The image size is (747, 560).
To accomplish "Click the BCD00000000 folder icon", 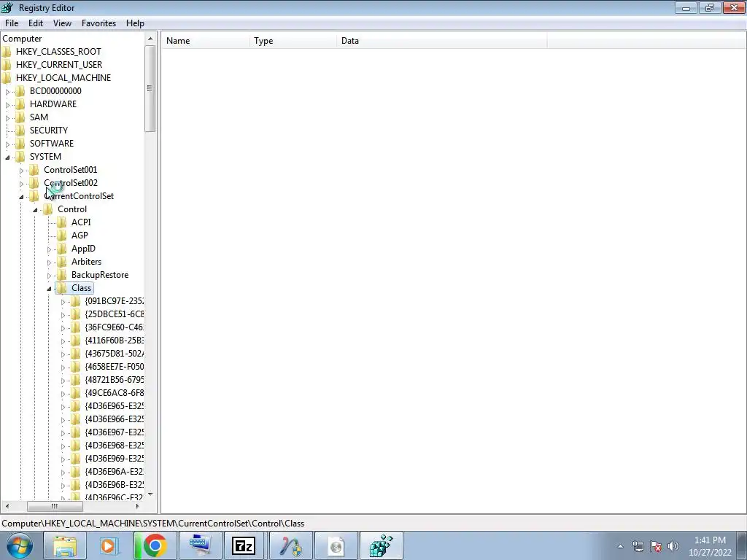I will tap(20, 91).
